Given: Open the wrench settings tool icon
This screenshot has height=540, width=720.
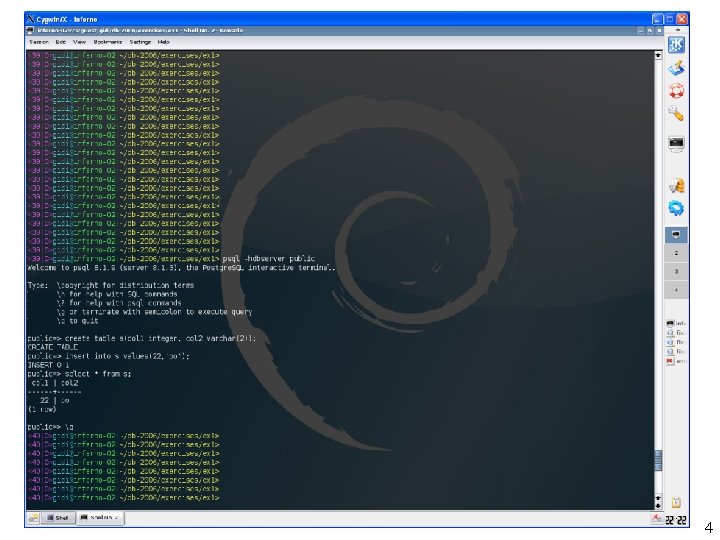Looking at the screenshot, I should [x=676, y=113].
